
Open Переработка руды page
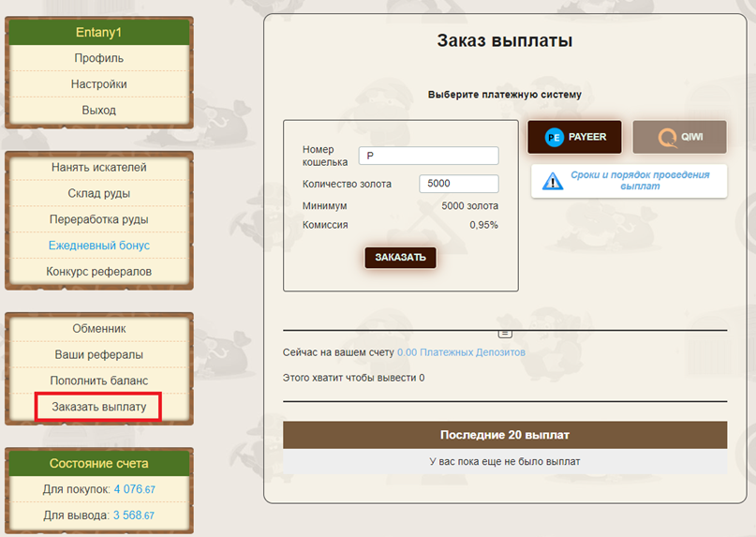tap(99, 219)
